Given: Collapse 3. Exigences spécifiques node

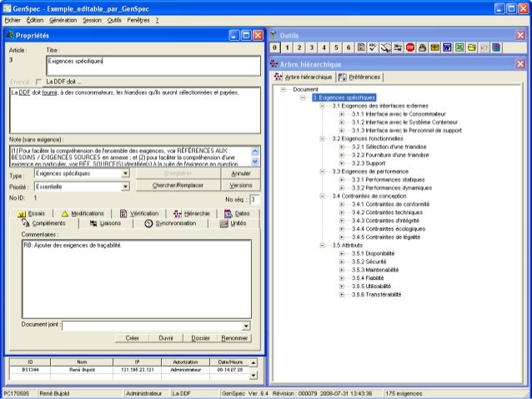Looking at the screenshot, I should (303, 97).
